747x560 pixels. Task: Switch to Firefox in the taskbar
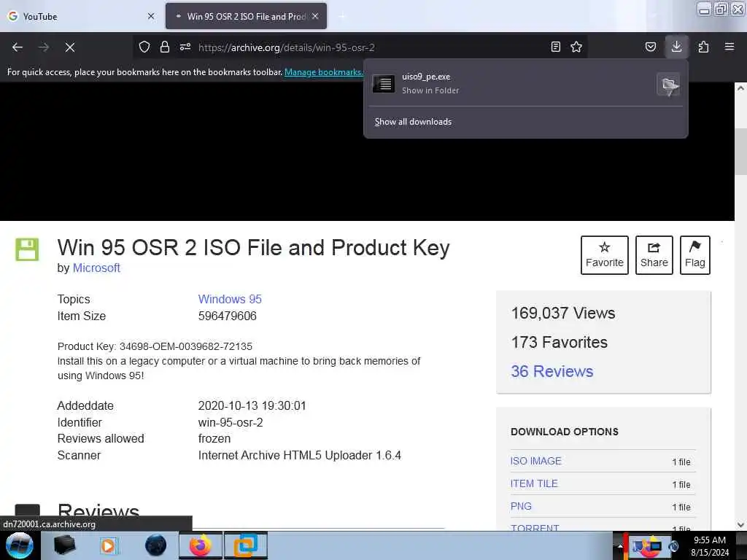201,545
